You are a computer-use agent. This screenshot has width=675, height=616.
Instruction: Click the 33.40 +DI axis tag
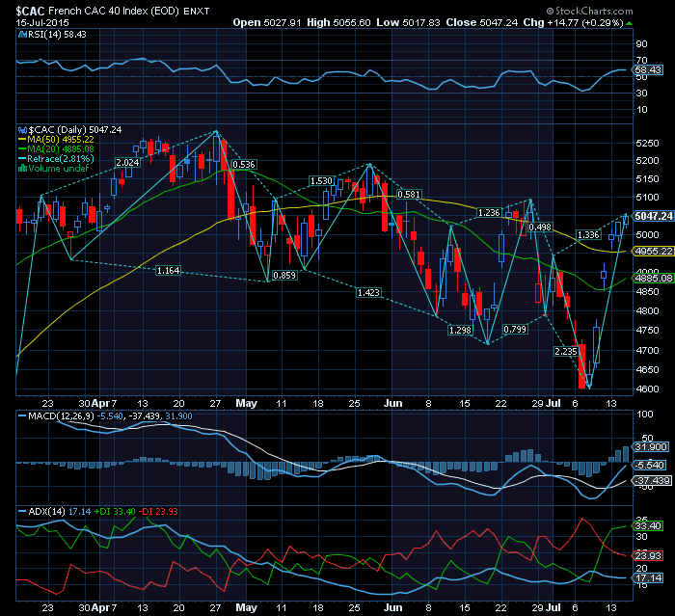(648, 525)
